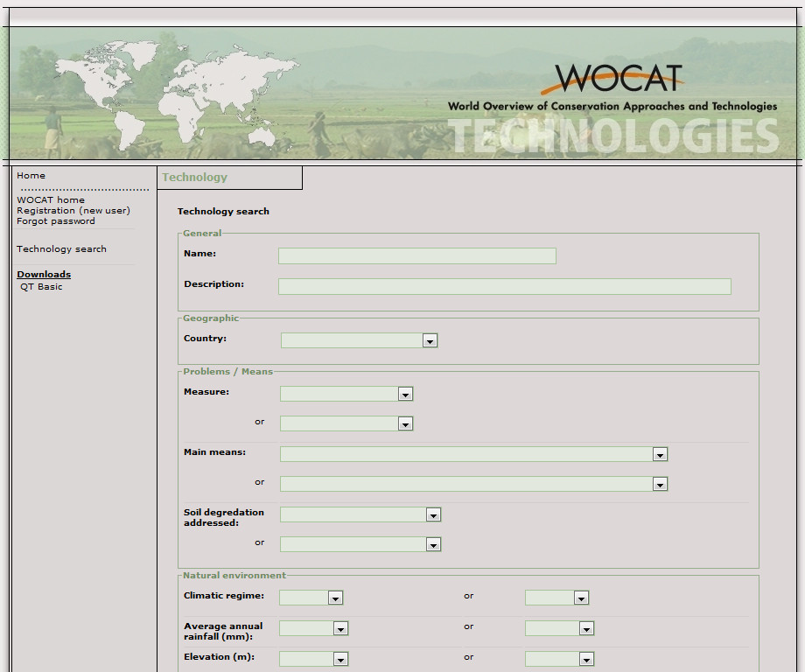Open Technology search from sidebar
The width and height of the screenshot is (805, 672).
[x=61, y=249]
